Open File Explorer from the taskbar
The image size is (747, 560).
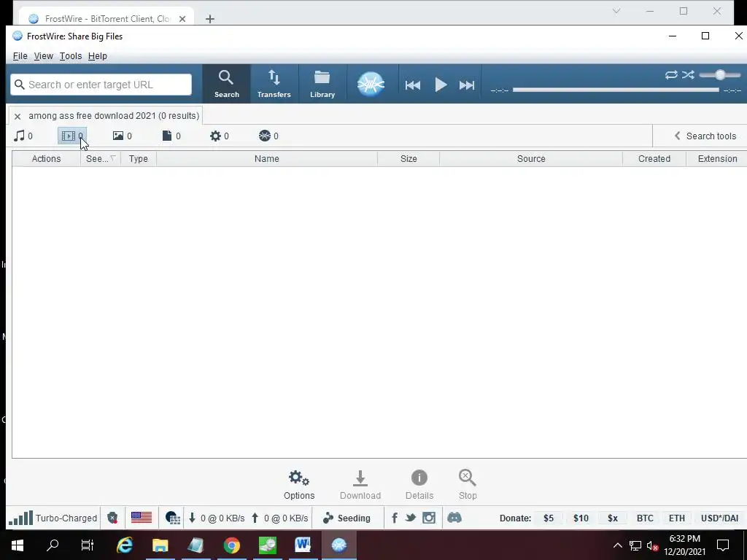[160, 545]
